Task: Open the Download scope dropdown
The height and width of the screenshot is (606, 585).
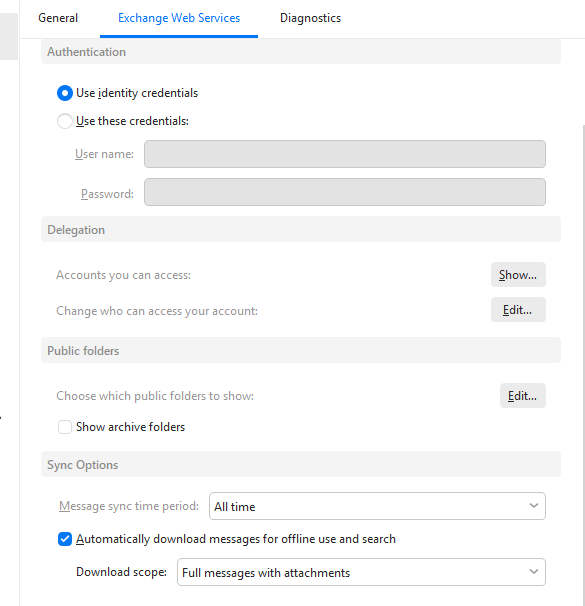Action: [361, 572]
